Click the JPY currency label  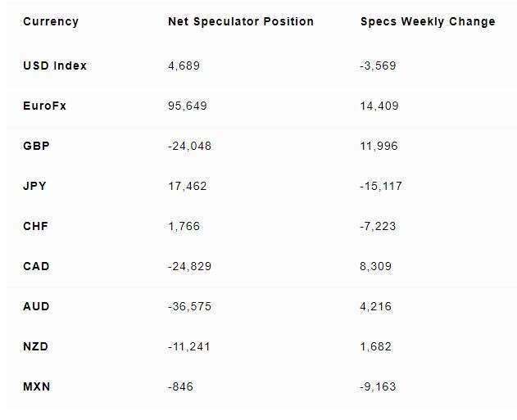[34, 186]
